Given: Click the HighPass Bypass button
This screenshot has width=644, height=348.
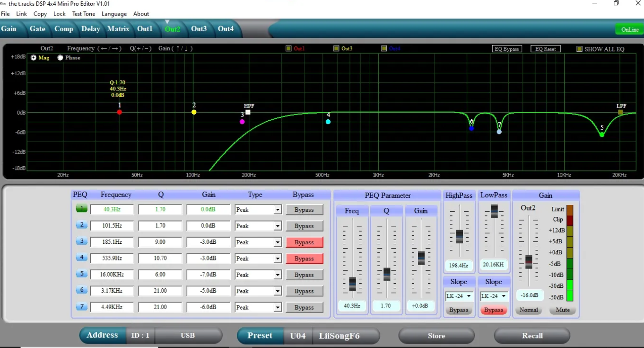Looking at the screenshot, I should click(x=459, y=310).
